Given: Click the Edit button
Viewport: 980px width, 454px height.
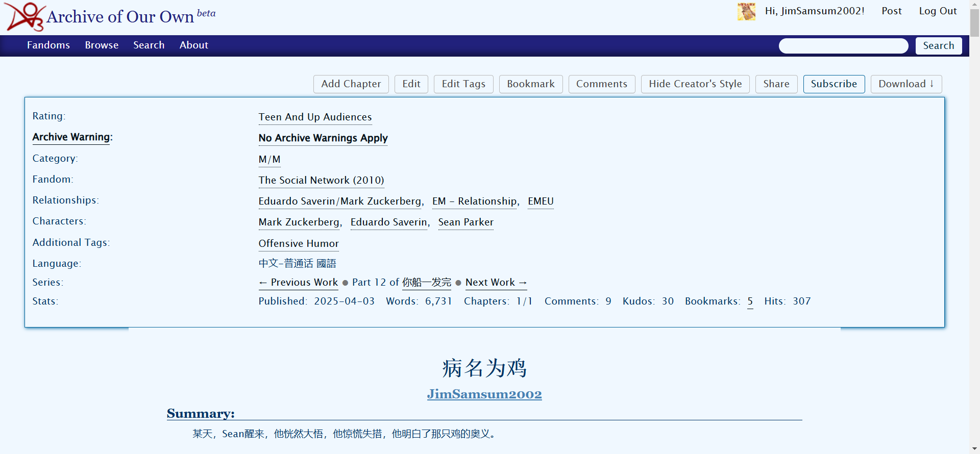Looking at the screenshot, I should tap(411, 84).
